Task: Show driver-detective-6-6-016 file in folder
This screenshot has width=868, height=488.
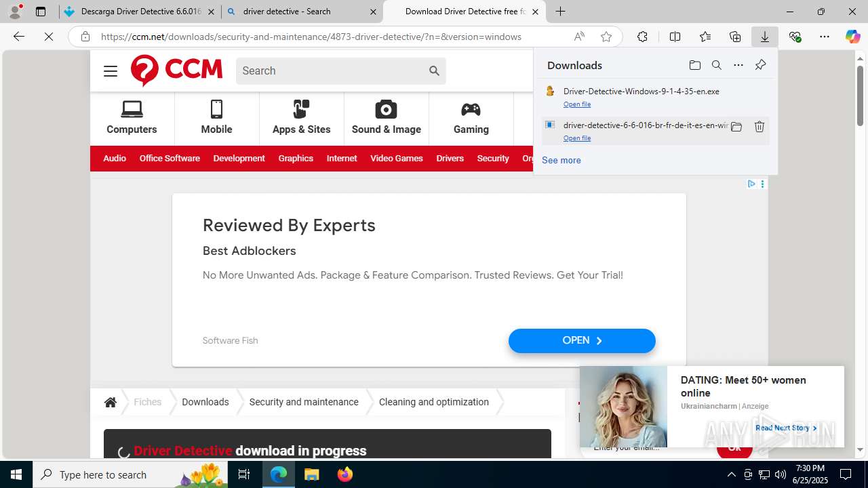Action: (x=736, y=127)
